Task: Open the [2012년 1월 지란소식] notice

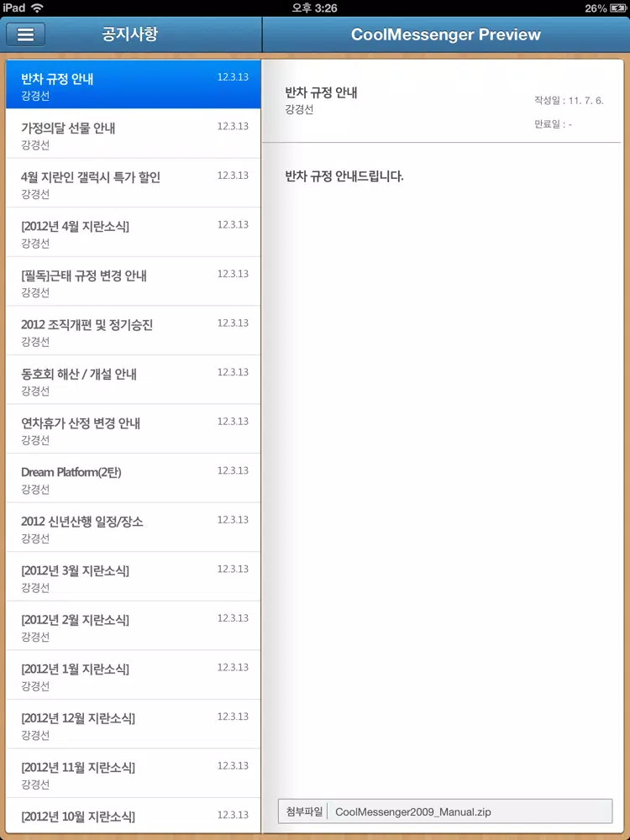Action: pos(134,675)
